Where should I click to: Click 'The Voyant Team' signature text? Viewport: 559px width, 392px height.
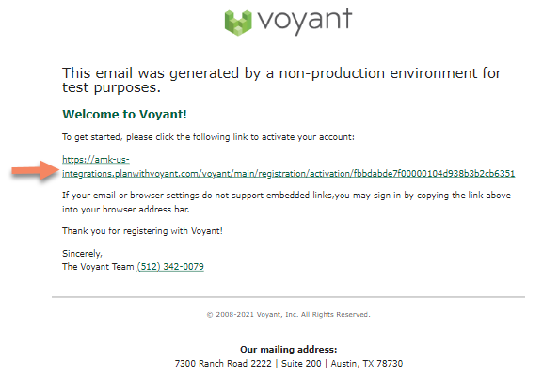[x=98, y=267]
